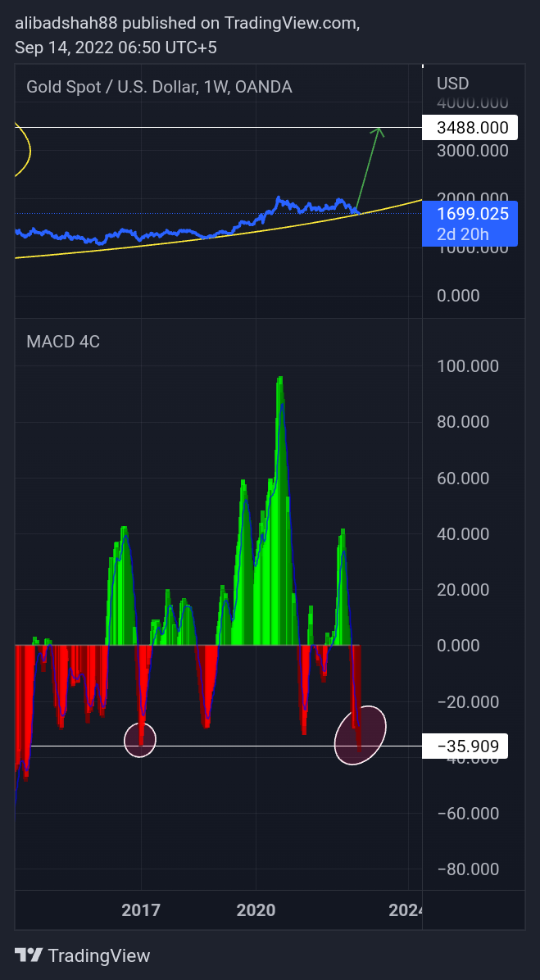Click the MACD 4C indicator title

tap(63, 342)
